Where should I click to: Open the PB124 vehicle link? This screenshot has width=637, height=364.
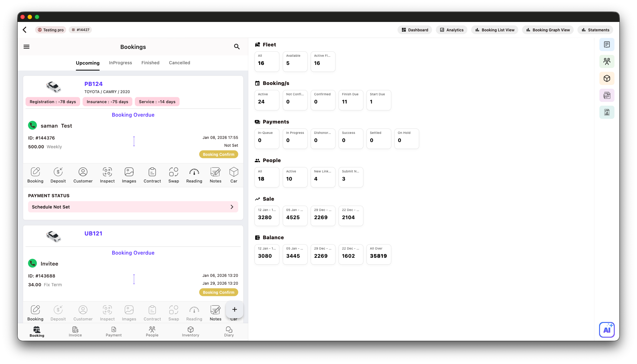[93, 84]
